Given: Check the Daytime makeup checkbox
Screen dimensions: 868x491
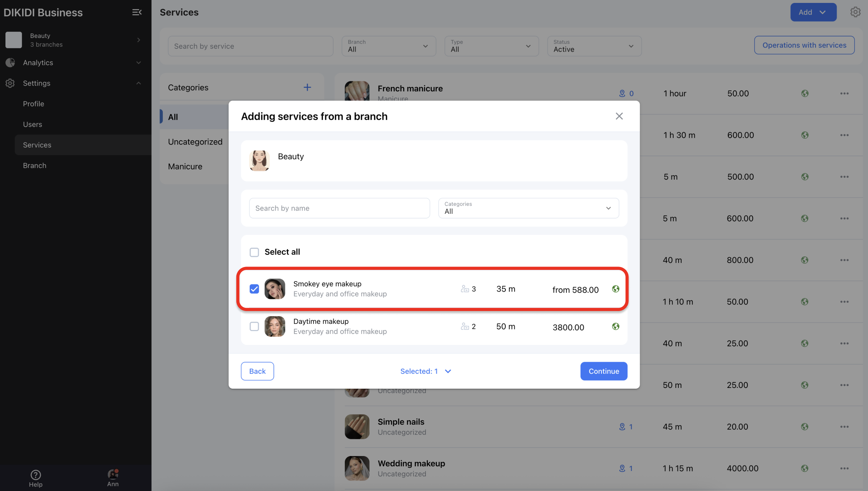Looking at the screenshot, I should (254, 326).
